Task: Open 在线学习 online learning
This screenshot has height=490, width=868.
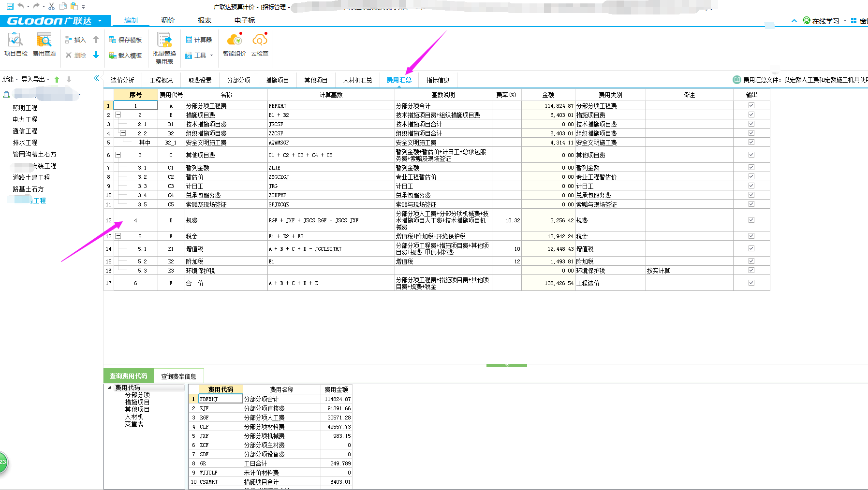Action: point(821,21)
